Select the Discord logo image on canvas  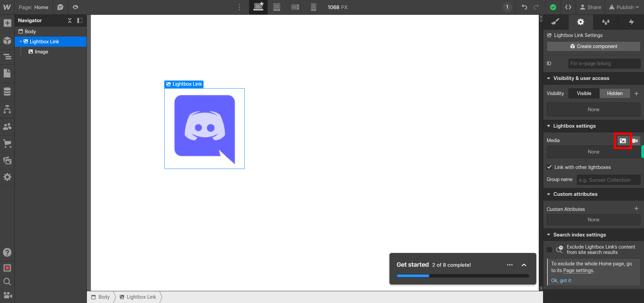tap(205, 129)
